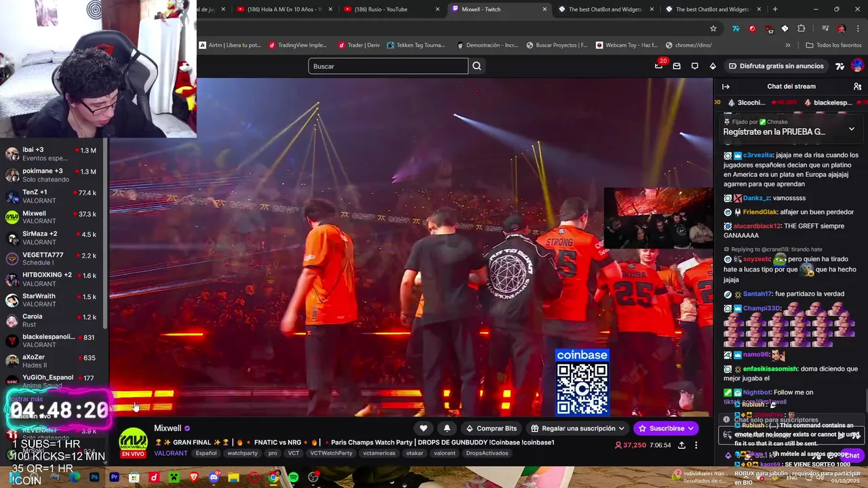868x488 pixels.
Task: Click the search magnifier button on Twitch
Action: coord(477,66)
